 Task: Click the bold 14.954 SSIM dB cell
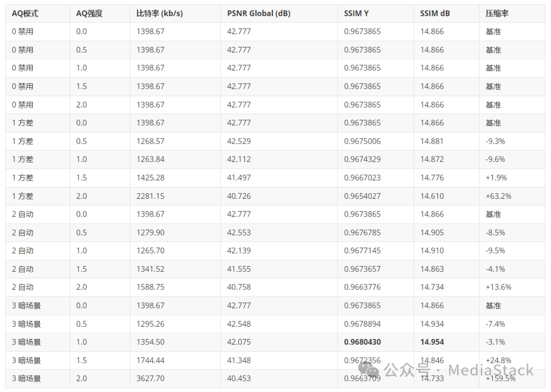[x=432, y=342]
